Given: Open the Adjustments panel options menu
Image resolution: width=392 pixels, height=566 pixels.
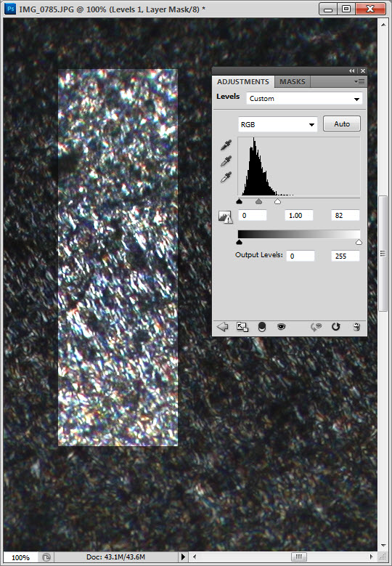Looking at the screenshot, I should pyautogui.click(x=359, y=82).
